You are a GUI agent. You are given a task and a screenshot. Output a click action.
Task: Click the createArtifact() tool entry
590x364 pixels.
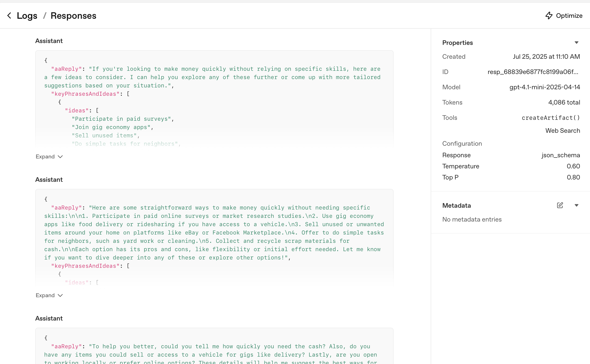point(550,118)
